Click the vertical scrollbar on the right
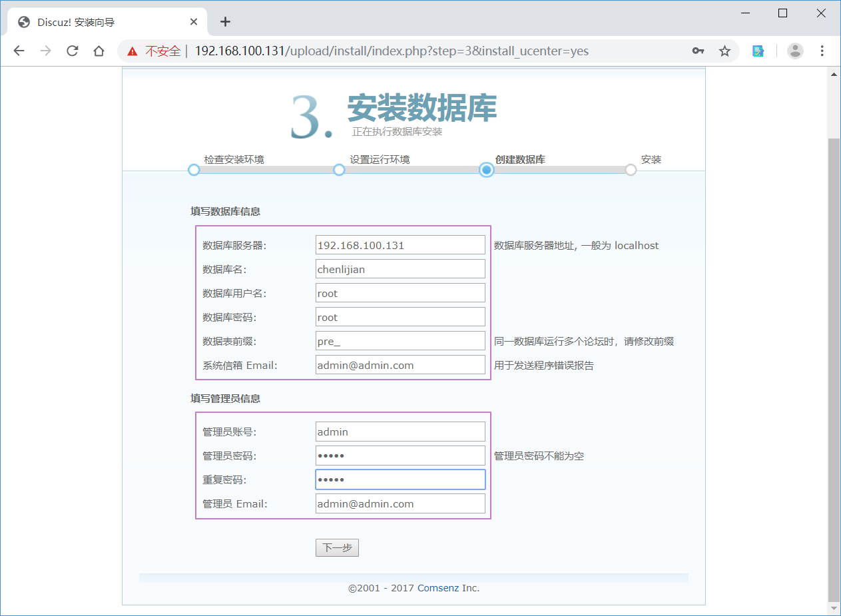841x616 pixels. coord(833,333)
